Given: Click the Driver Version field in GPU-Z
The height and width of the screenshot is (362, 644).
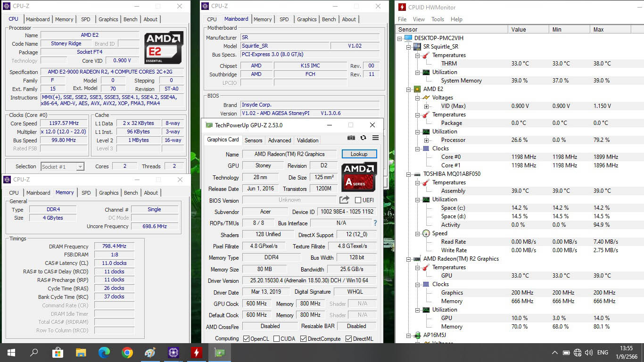Looking at the screenshot, I should click(310, 280).
